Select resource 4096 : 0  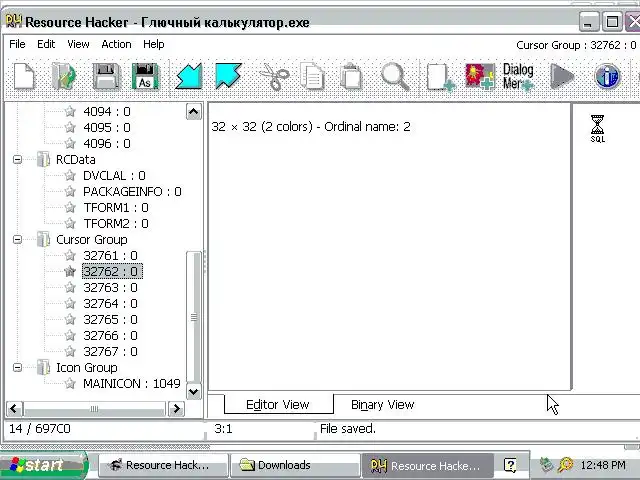tap(107, 143)
